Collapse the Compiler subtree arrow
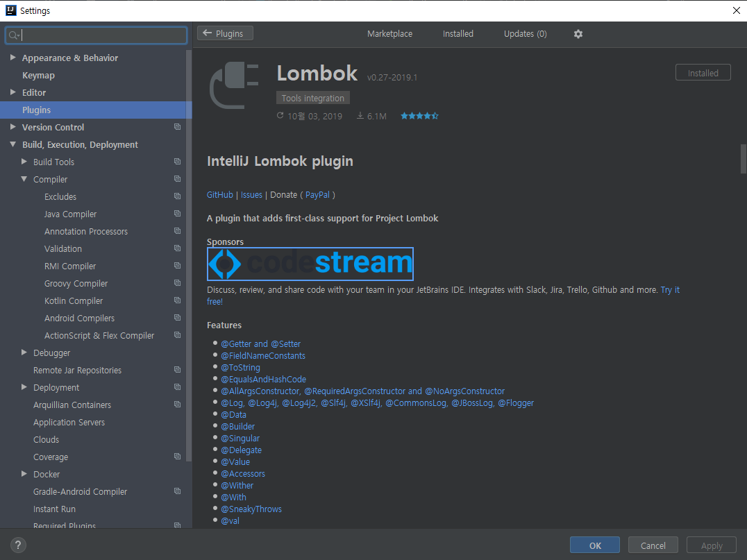 click(24, 179)
